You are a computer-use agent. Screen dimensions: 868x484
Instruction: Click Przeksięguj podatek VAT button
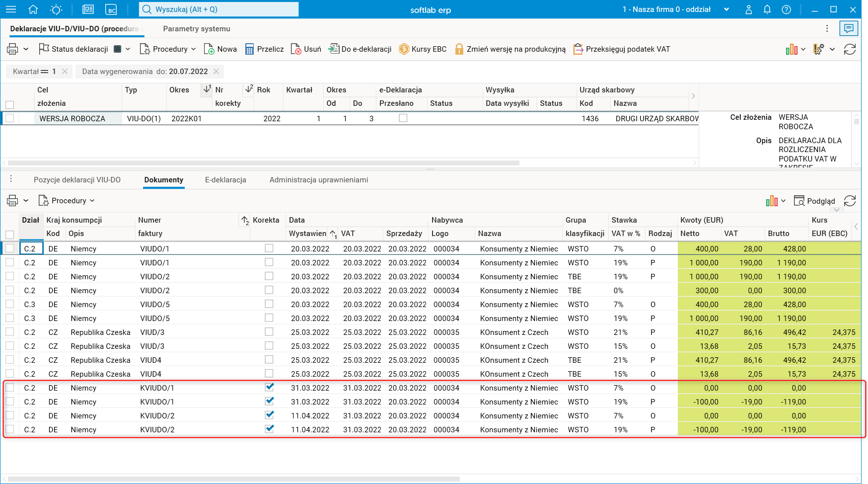(x=622, y=49)
